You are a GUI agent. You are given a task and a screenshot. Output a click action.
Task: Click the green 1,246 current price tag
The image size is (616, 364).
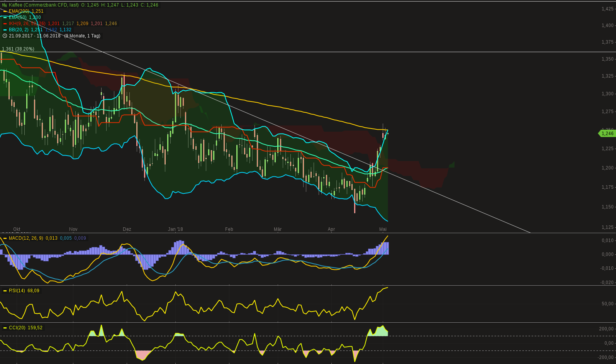[606, 134]
